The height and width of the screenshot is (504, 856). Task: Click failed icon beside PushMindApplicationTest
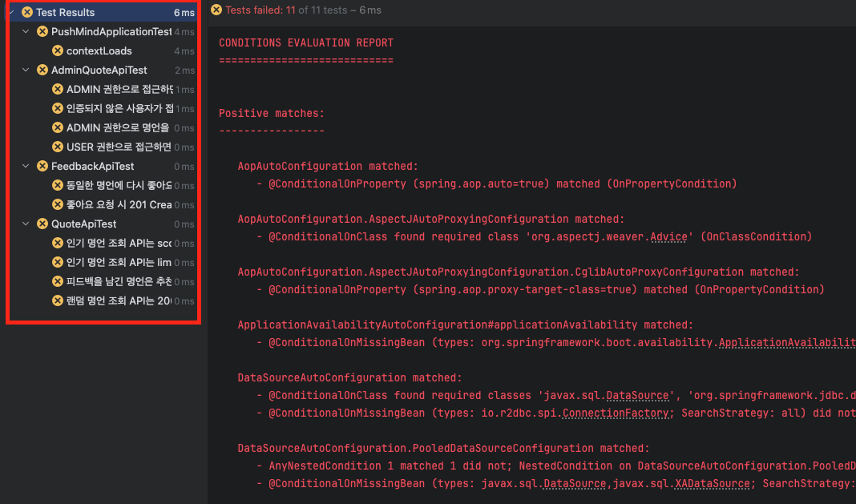(x=42, y=32)
